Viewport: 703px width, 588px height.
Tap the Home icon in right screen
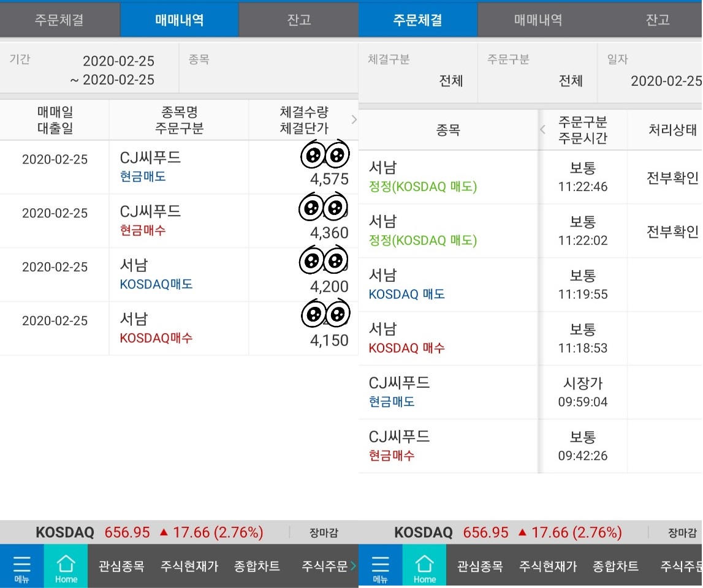[x=424, y=566]
